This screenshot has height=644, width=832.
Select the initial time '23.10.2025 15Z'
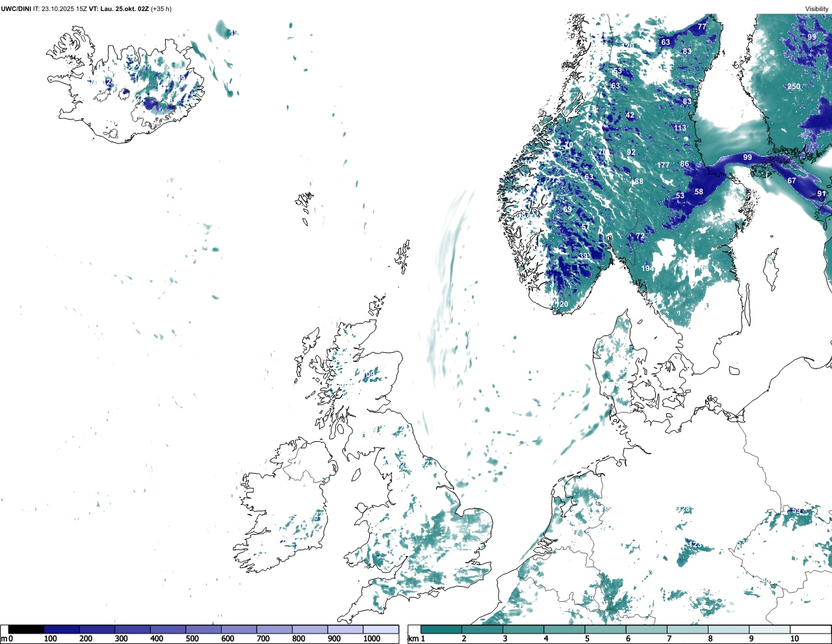64,8
